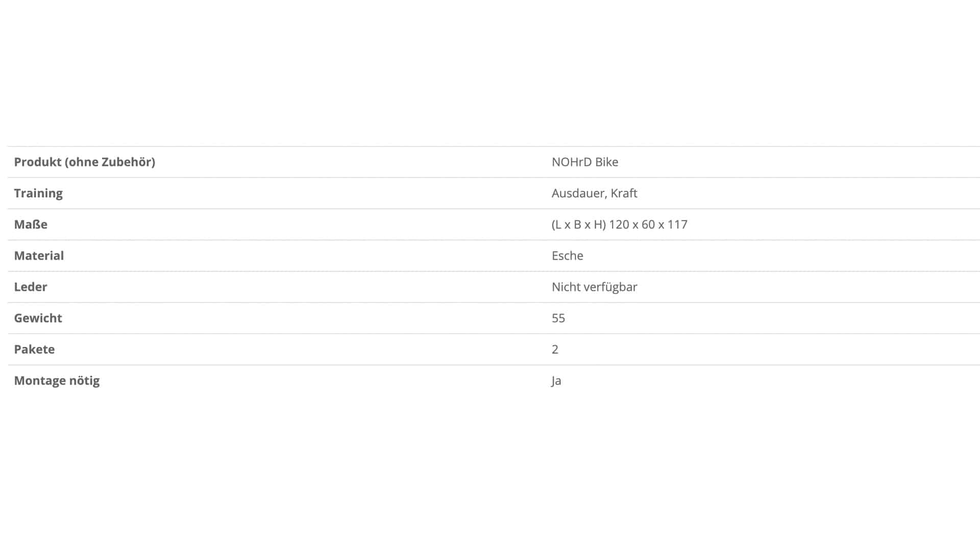Click the Produkt (ohne Zubehör) label
Screen dimensions: 980x551
pos(85,162)
